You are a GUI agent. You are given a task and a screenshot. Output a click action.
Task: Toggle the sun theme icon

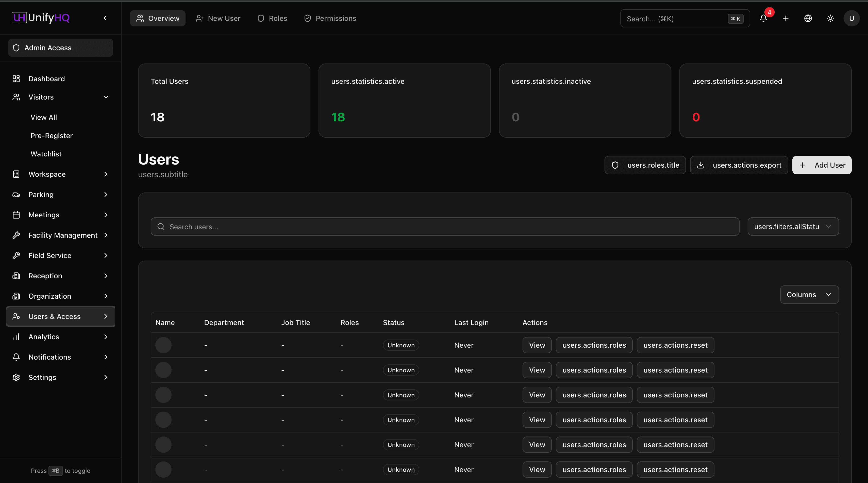pos(830,18)
